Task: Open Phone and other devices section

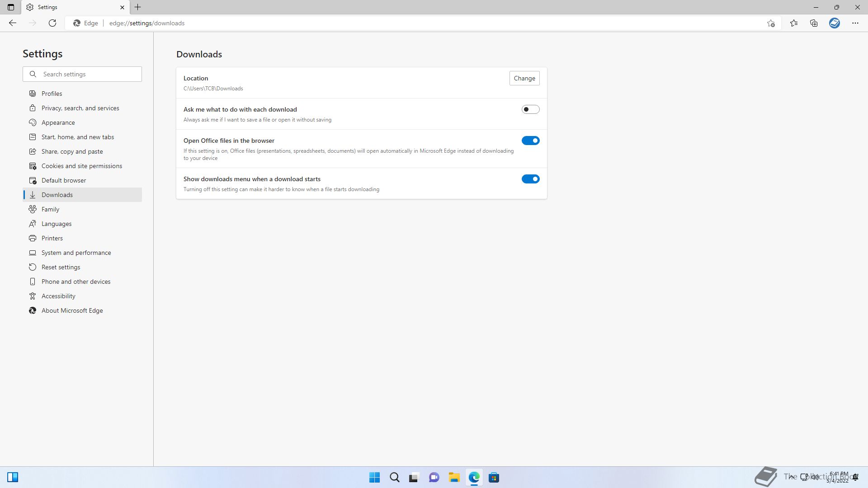Action: click(82, 282)
